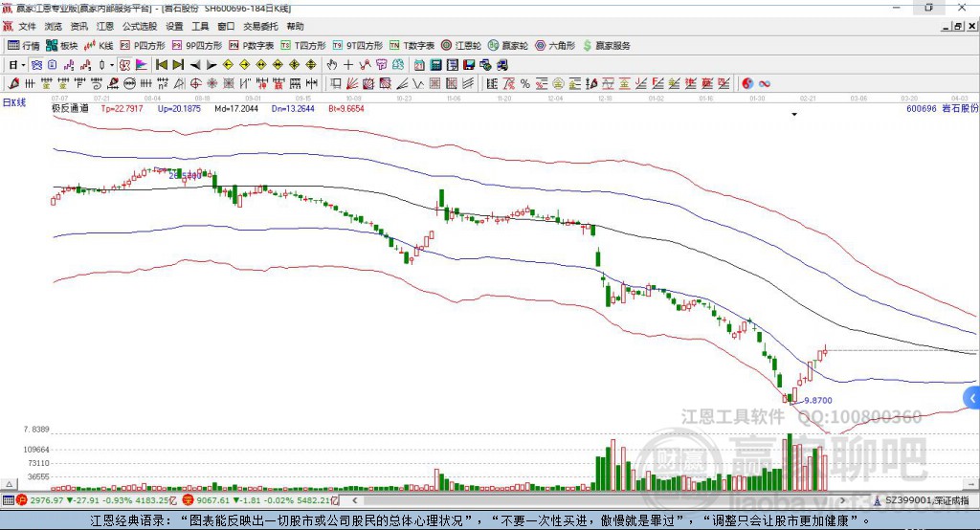The width and height of the screenshot is (980, 530).
Task: Jump to last bar icon
Action: (x=178, y=65)
